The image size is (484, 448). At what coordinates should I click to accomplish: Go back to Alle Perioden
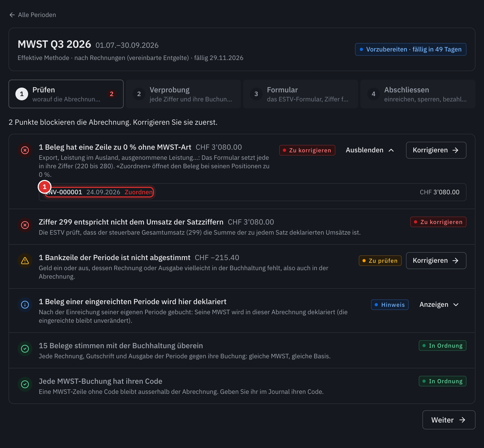tap(33, 15)
